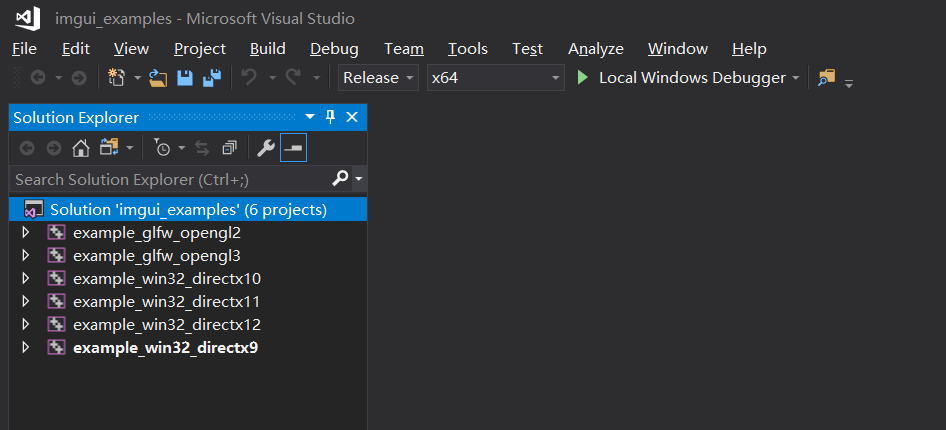
Task: Select the example_glfw_opengl2 project name
Action: point(157,233)
